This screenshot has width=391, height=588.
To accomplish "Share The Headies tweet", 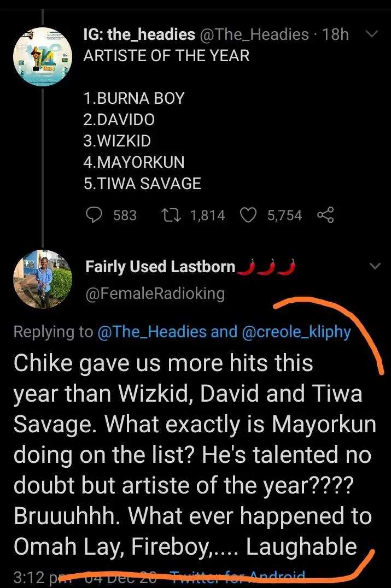I will tap(325, 215).
